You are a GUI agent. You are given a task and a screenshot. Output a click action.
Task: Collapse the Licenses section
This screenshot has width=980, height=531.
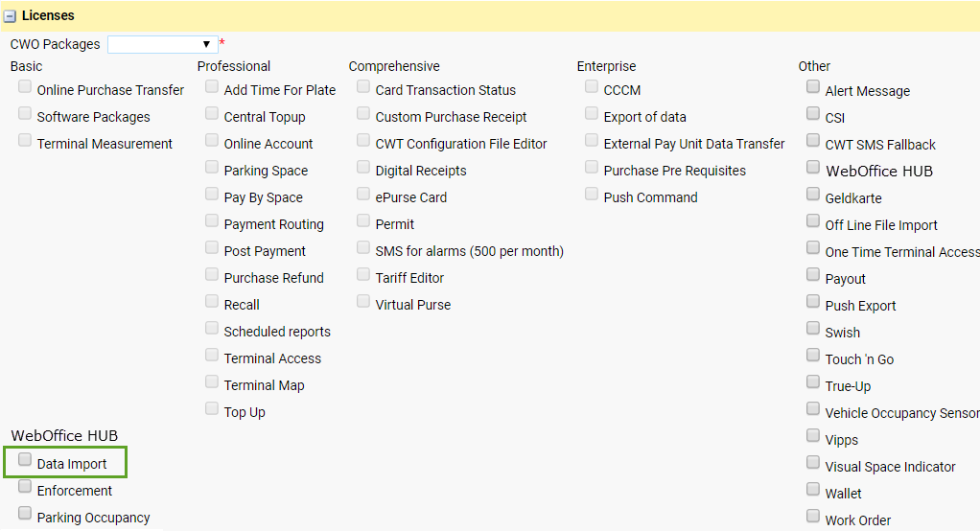click(10, 16)
